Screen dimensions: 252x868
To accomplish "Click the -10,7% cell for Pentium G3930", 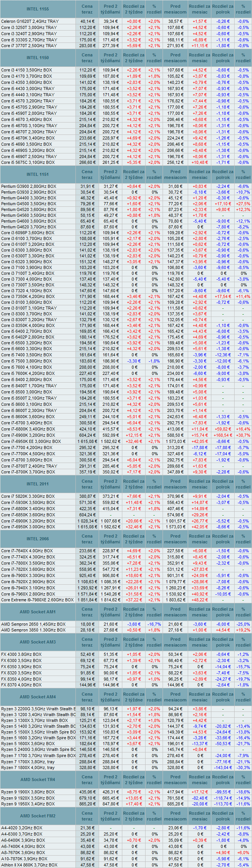I will coord(243,192).
